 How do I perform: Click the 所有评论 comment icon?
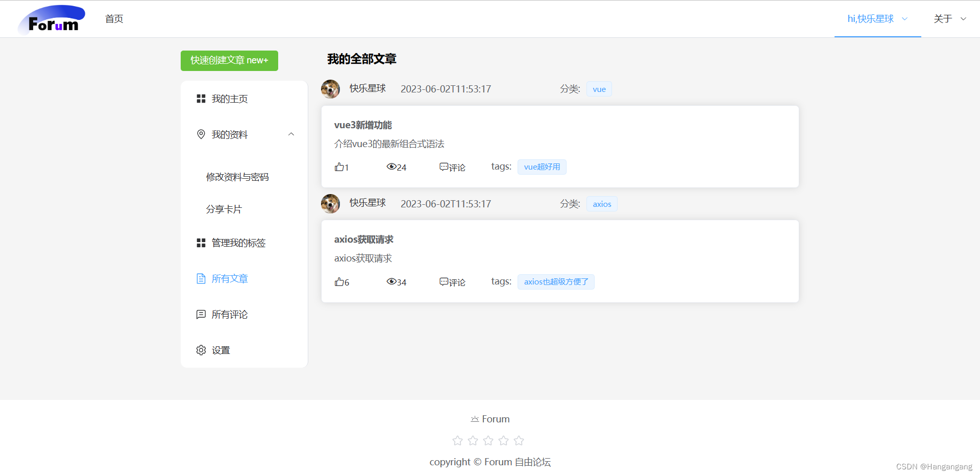coord(201,314)
